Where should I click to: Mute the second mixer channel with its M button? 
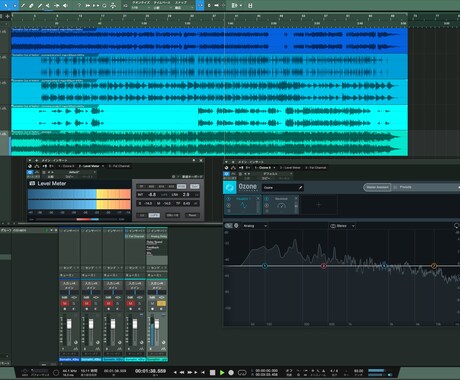[87, 304]
